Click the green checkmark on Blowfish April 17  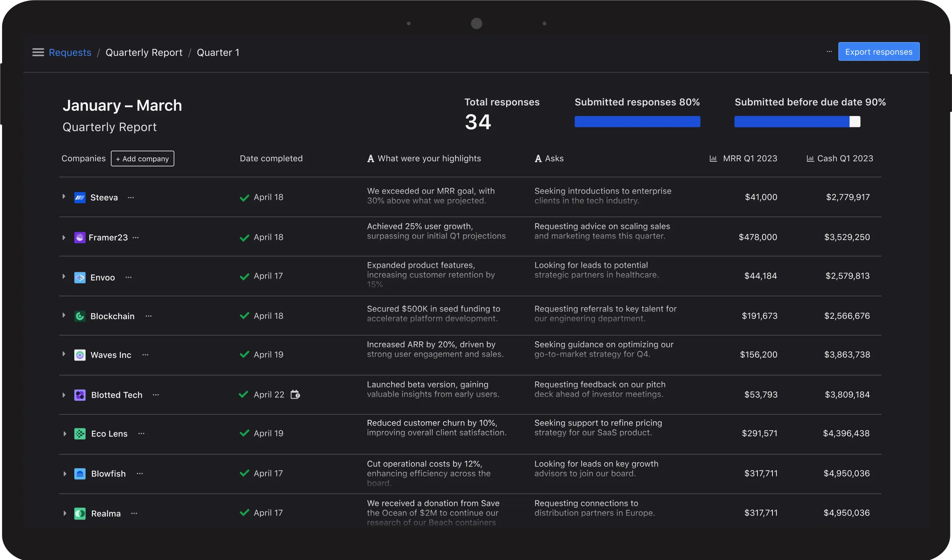[244, 474]
